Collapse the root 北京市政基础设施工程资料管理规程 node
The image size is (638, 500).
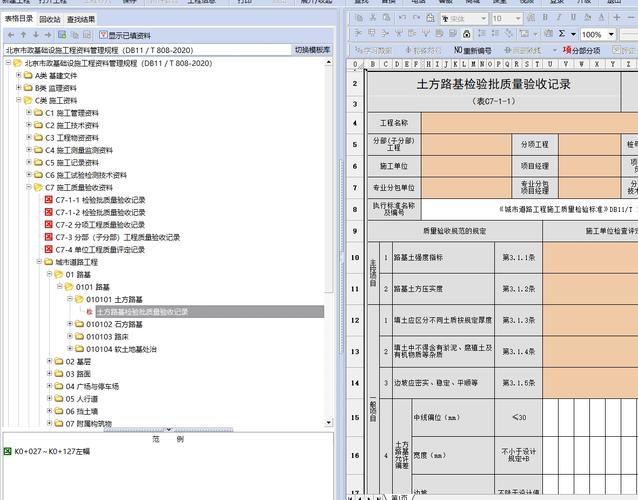pyautogui.click(x=8, y=63)
